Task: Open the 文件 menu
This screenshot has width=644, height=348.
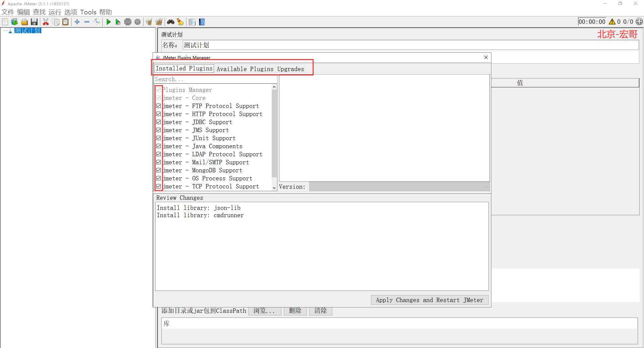Action: pyautogui.click(x=8, y=12)
